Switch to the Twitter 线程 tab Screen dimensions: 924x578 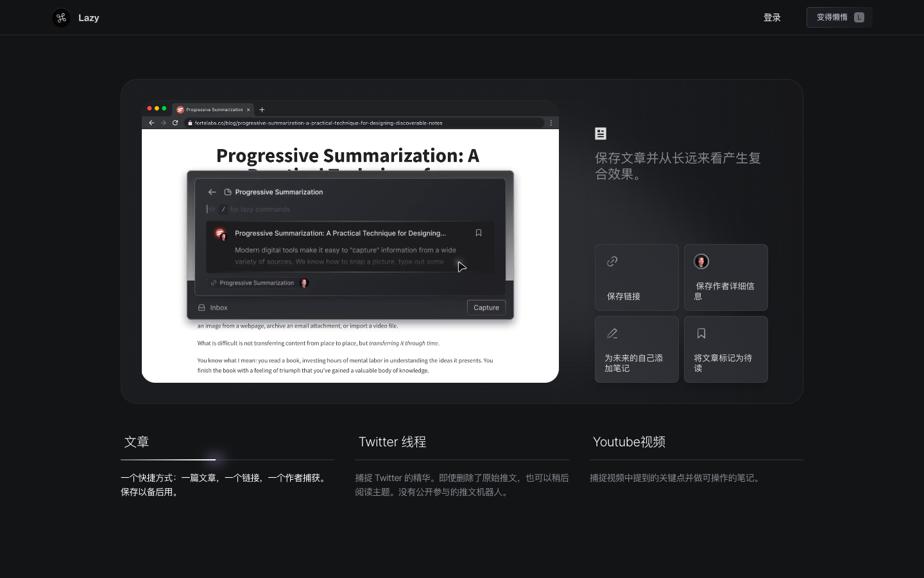(x=392, y=442)
